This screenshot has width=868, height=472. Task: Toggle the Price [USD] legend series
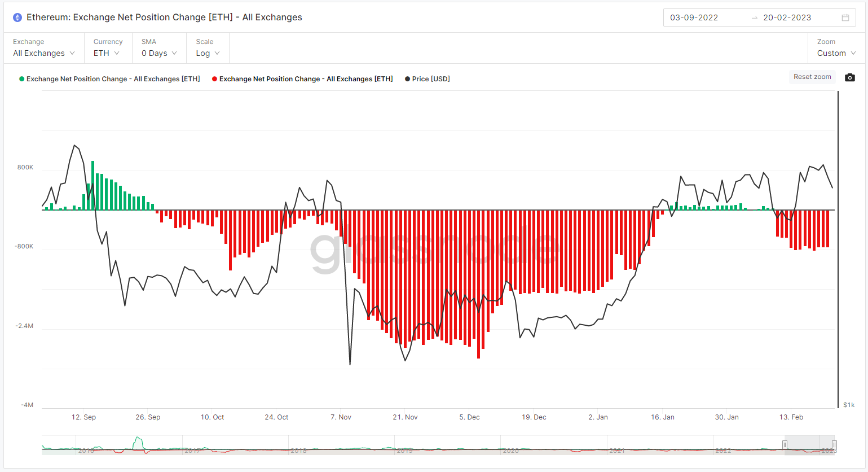coord(428,79)
